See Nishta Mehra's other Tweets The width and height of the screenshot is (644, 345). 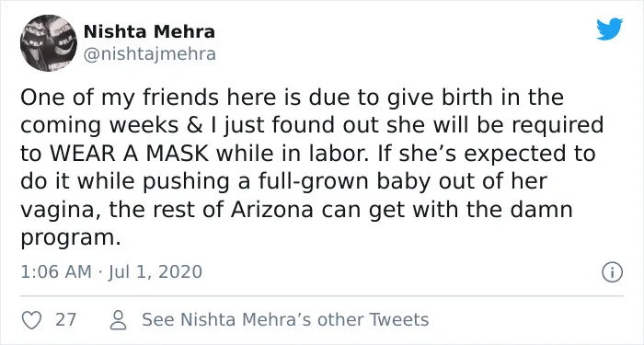[x=285, y=319]
